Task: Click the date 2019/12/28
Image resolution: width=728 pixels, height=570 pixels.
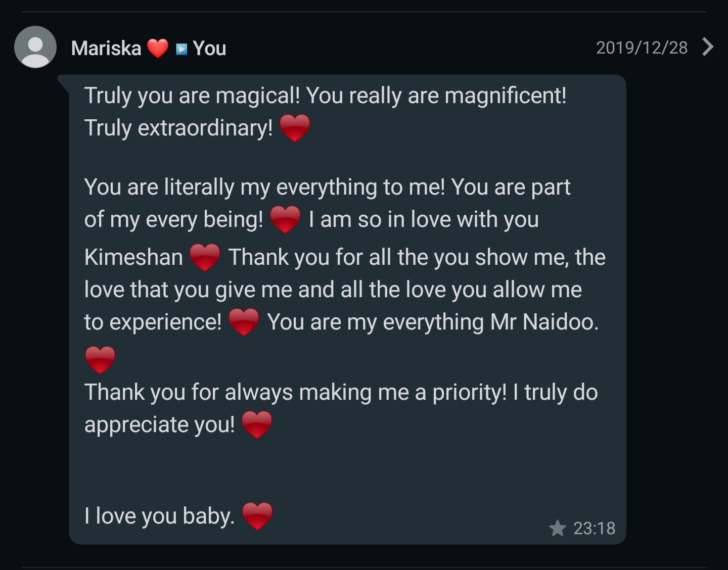Action: pyautogui.click(x=642, y=47)
